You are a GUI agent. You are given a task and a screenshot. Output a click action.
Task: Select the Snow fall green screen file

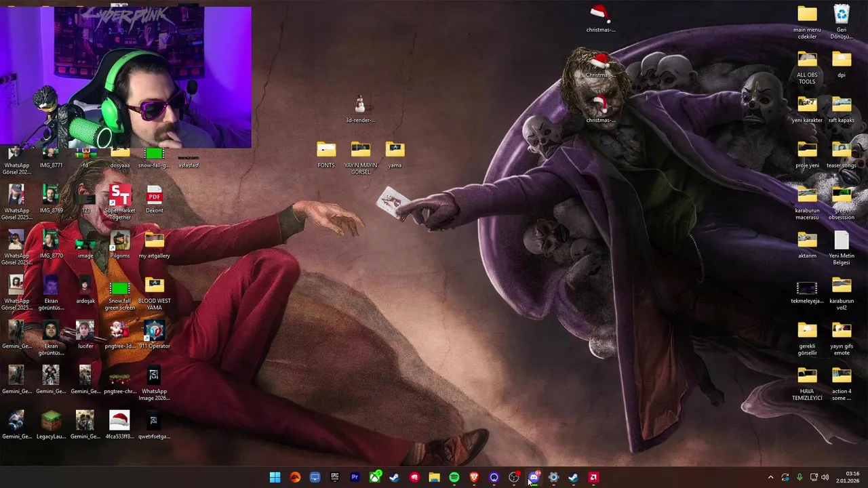click(119, 296)
